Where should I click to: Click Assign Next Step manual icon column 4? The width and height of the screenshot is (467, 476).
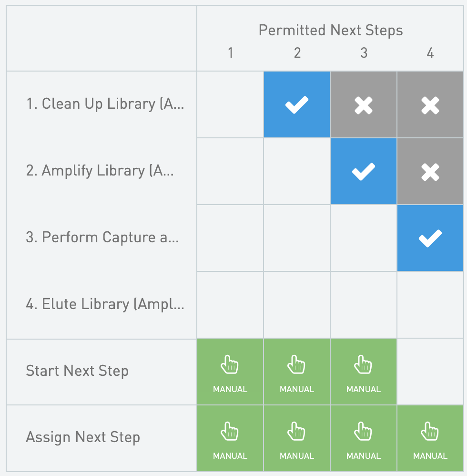point(430,438)
